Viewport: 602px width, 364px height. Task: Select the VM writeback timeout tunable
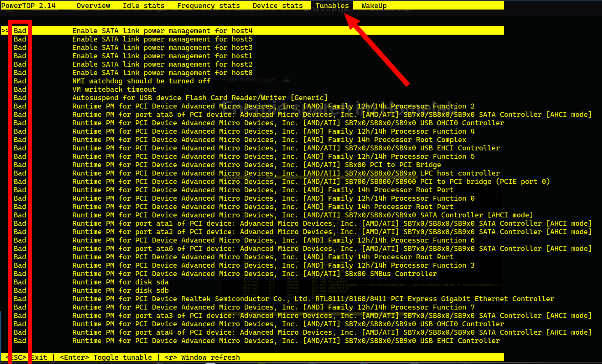coord(114,89)
